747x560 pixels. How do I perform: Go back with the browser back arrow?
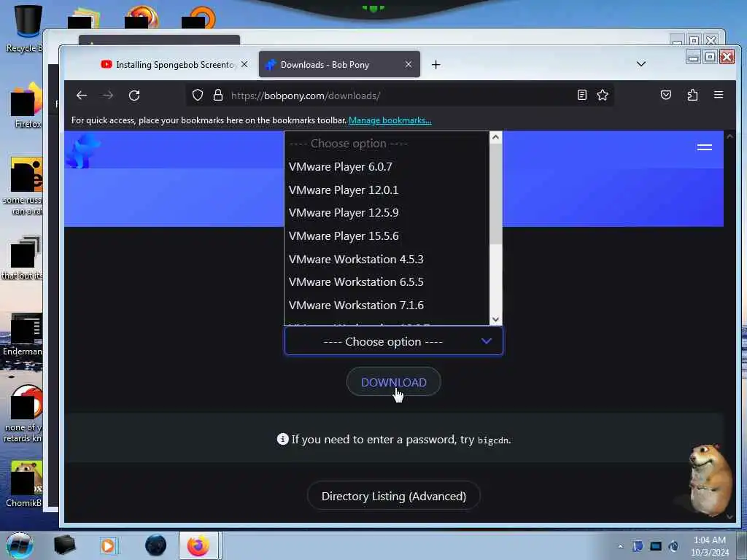[82, 96]
